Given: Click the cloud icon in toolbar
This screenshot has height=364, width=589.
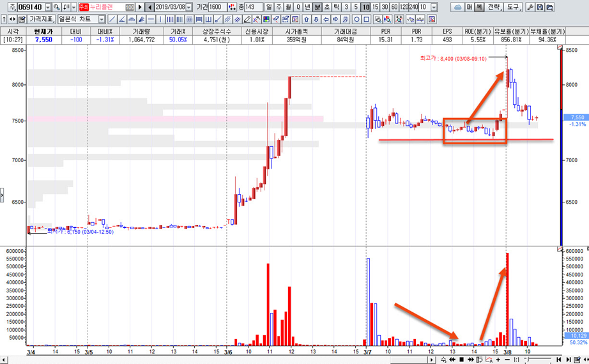Looking at the screenshot, I should (x=457, y=7).
